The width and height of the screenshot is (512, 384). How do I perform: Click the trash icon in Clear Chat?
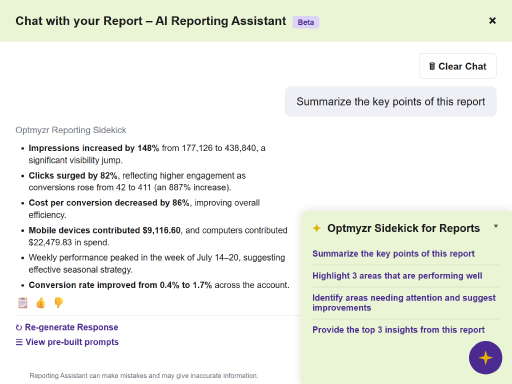[432, 66]
